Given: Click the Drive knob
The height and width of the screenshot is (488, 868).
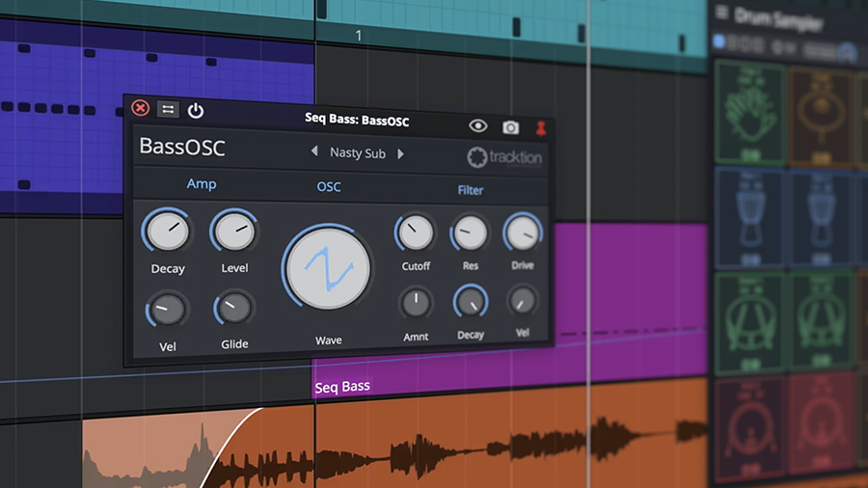Looking at the screenshot, I should coord(522,233).
